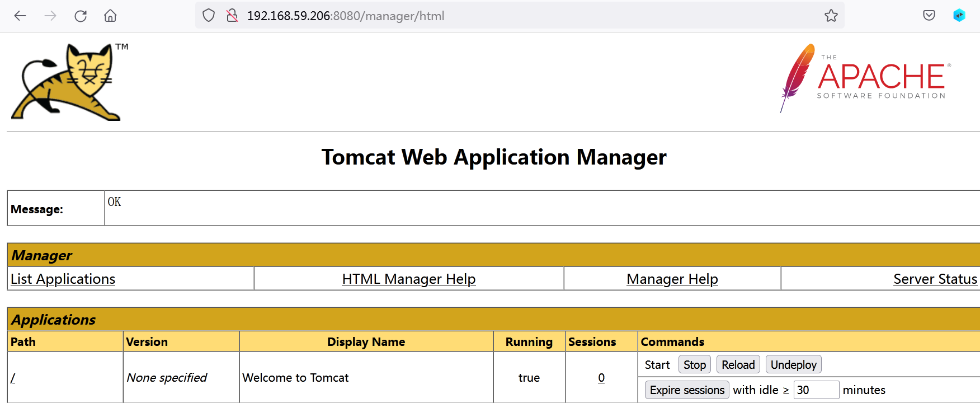Click the Running column header
Image resolution: width=980 pixels, height=403 pixels.
(x=529, y=341)
